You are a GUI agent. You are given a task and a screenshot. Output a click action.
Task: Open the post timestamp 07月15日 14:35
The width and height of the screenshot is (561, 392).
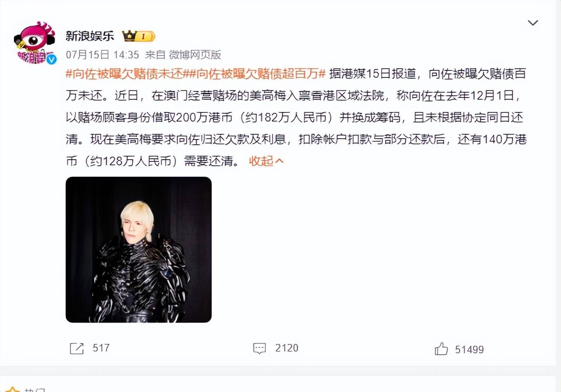coord(102,55)
